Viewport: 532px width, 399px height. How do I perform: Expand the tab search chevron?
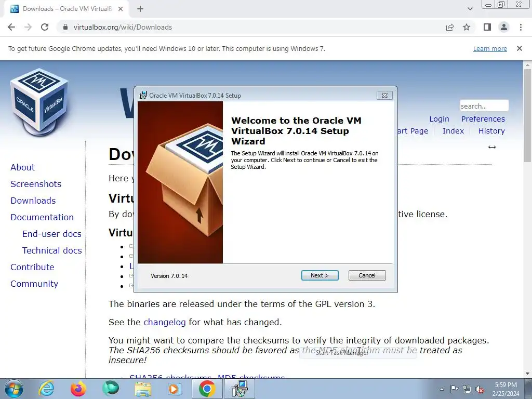tap(470, 9)
